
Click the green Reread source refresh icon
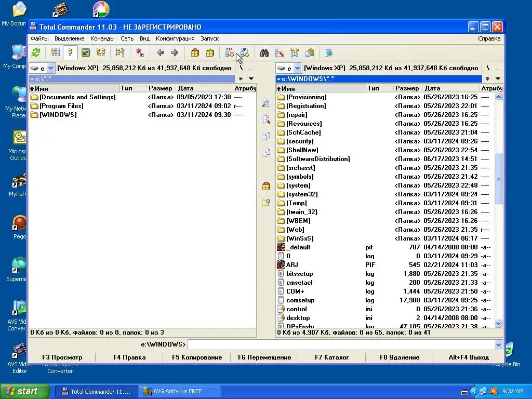(36, 52)
